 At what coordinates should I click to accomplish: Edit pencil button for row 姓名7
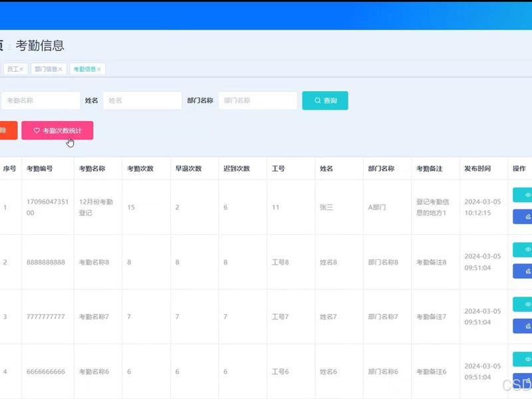tap(523, 326)
